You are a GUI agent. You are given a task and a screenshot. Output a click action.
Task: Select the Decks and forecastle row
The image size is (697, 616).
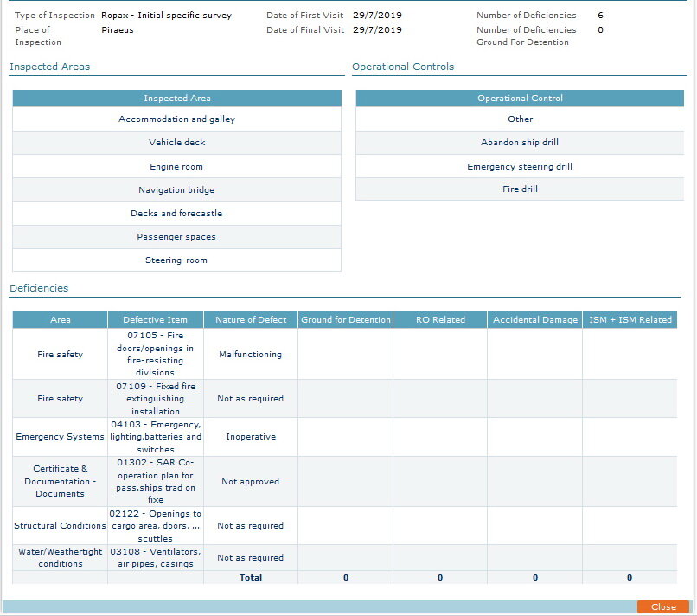(177, 214)
